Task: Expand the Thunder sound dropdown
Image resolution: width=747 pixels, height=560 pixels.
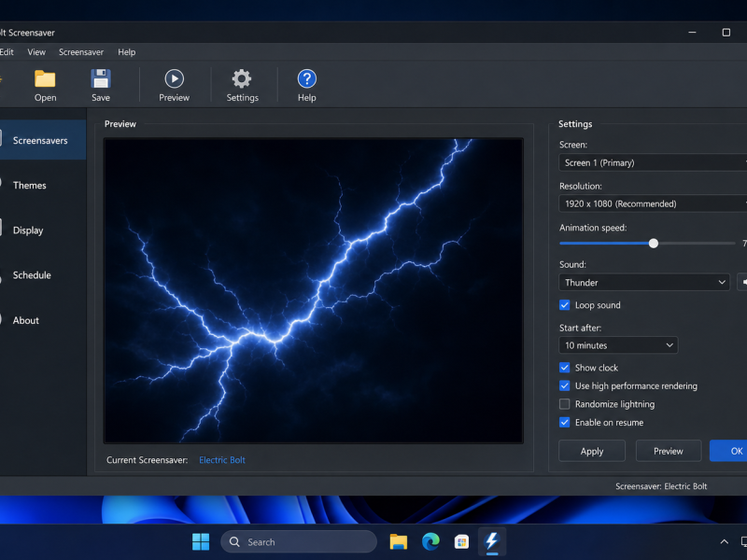Action: pos(644,283)
